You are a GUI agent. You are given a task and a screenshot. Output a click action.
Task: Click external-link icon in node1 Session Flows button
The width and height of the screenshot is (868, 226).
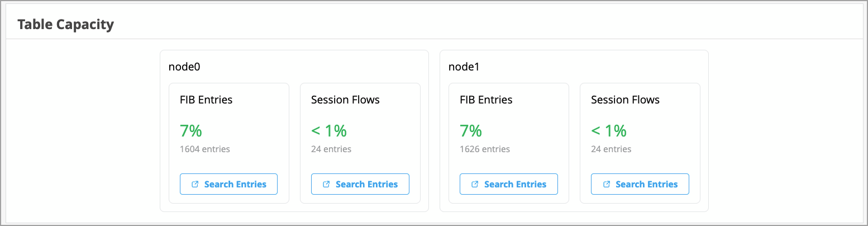[606, 184]
